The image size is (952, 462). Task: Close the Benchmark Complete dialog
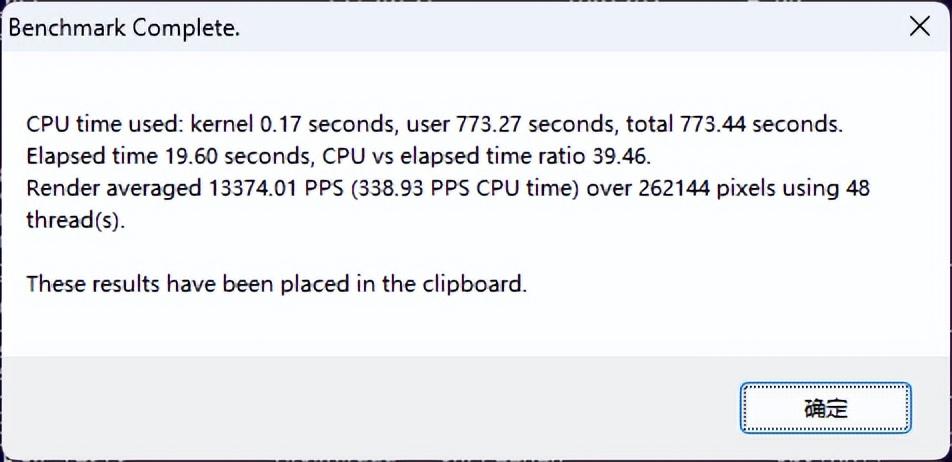[x=920, y=26]
